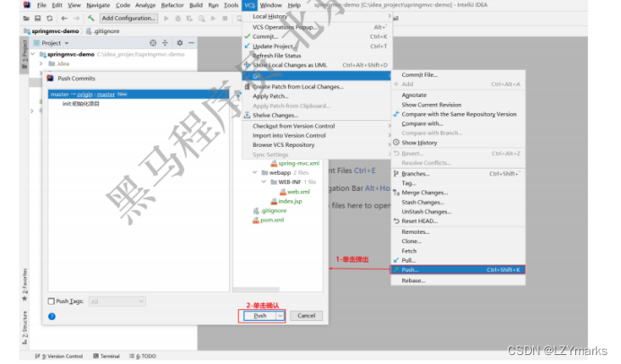Click the pom.xml file icon
The image size is (621, 364).
(x=256, y=221)
